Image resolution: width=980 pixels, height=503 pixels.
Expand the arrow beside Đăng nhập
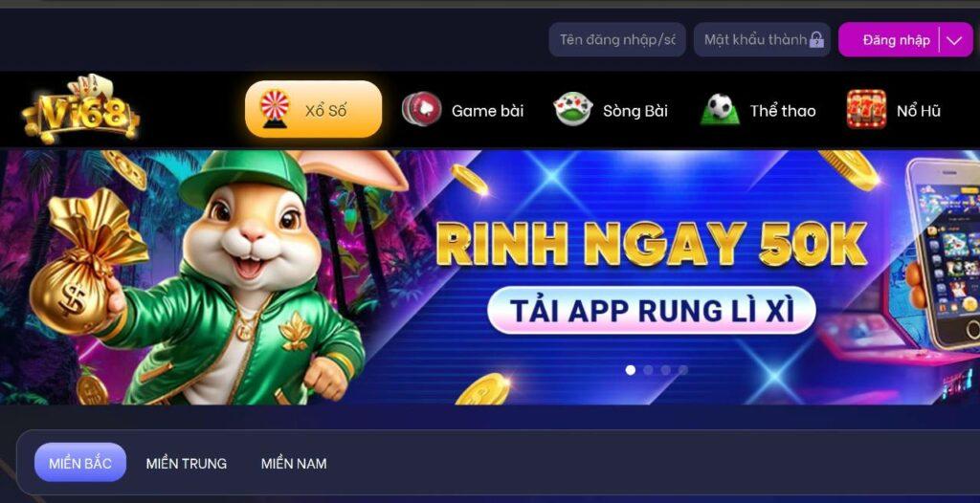tap(954, 40)
